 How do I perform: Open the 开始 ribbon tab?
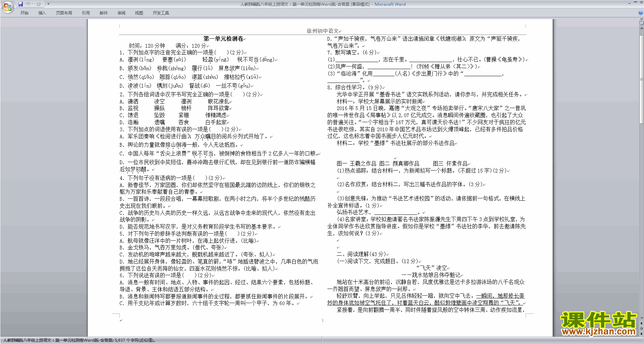point(24,13)
